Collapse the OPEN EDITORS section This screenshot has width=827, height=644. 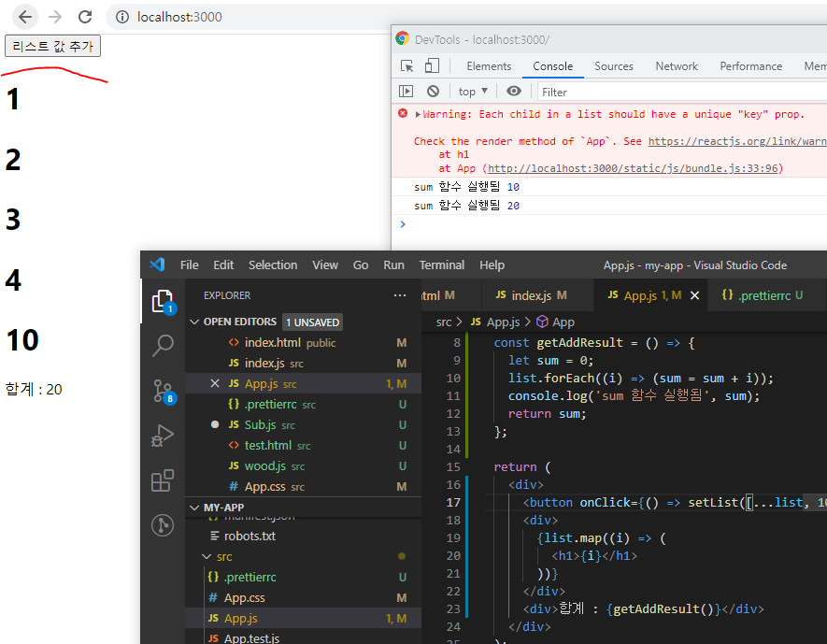[194, 322]
